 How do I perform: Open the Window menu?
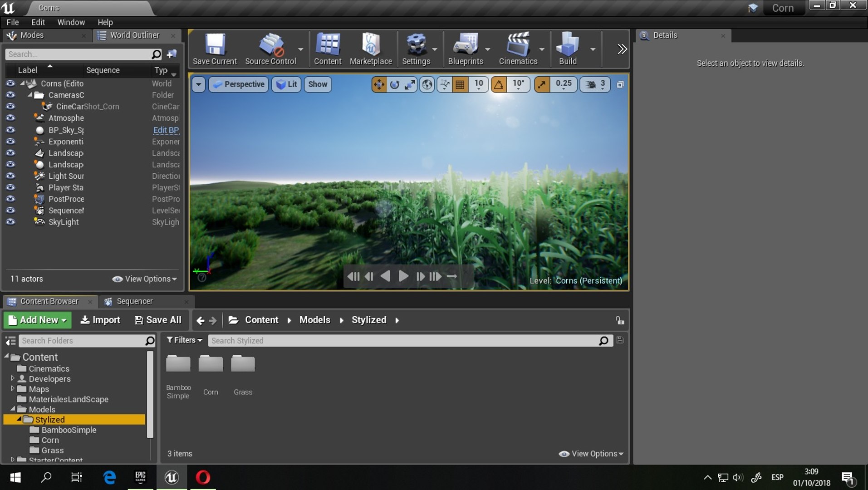point(71,22)
